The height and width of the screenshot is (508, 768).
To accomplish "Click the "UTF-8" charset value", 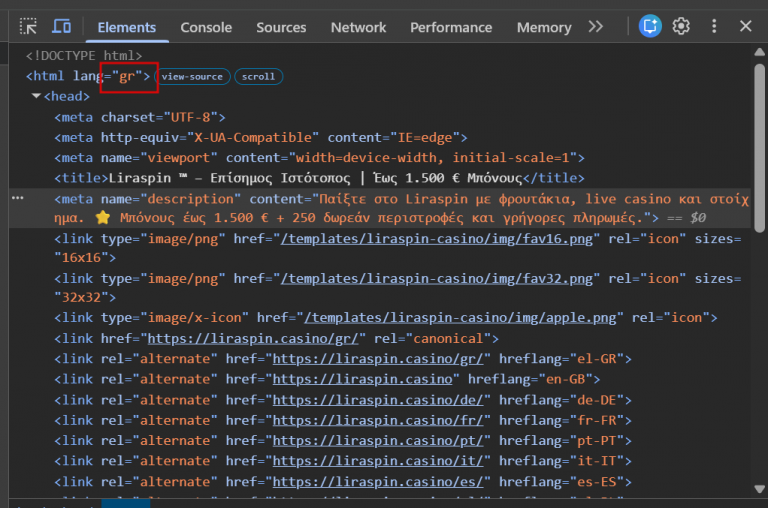I will click(x=191, y=118).
